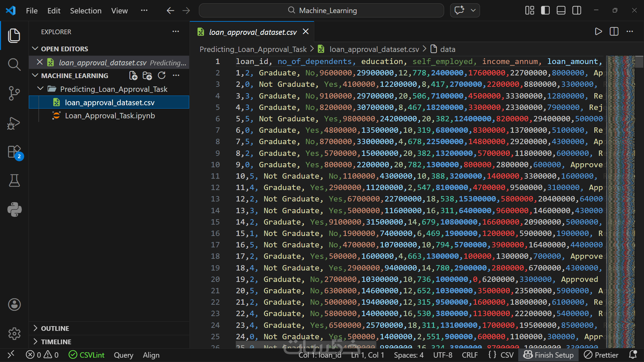This screenshot has height=362, width=644.
Task: Open the Extensions view
Action: click(14, 152)
